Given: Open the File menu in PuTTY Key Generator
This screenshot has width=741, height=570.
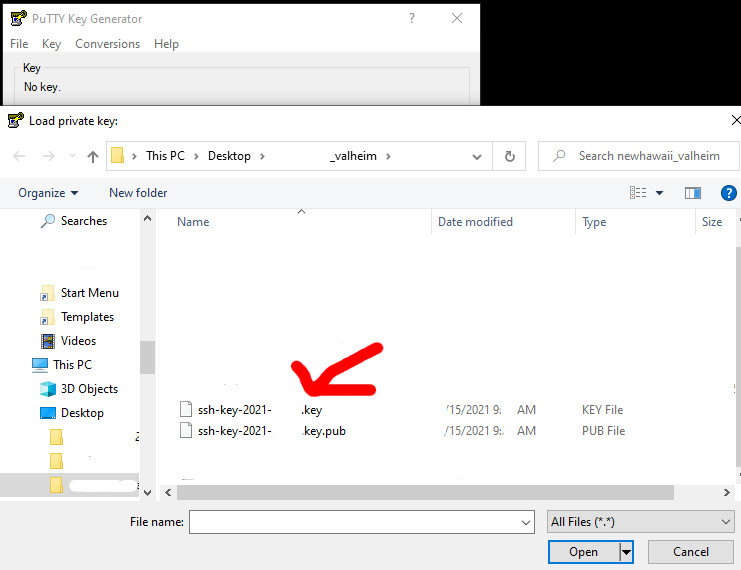Looking at the screenshot, I should [x=19, y=44].
